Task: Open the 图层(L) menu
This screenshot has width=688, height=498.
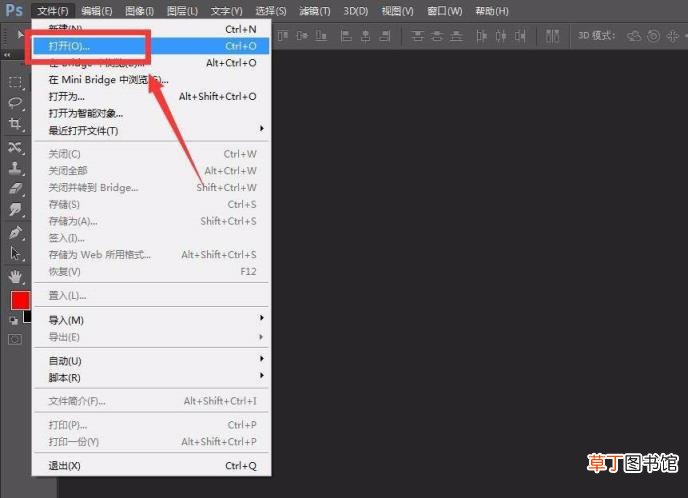Action: 182,11
